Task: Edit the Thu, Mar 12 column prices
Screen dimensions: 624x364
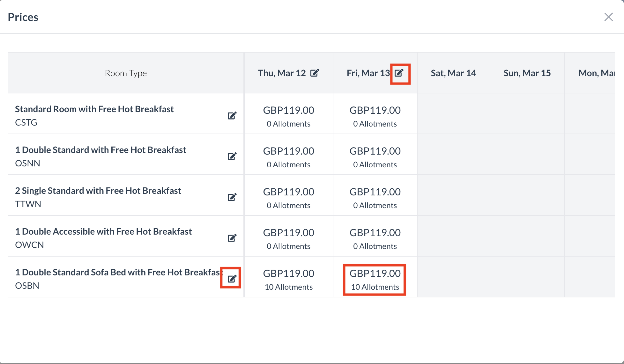Action: [x=315, y=73]
